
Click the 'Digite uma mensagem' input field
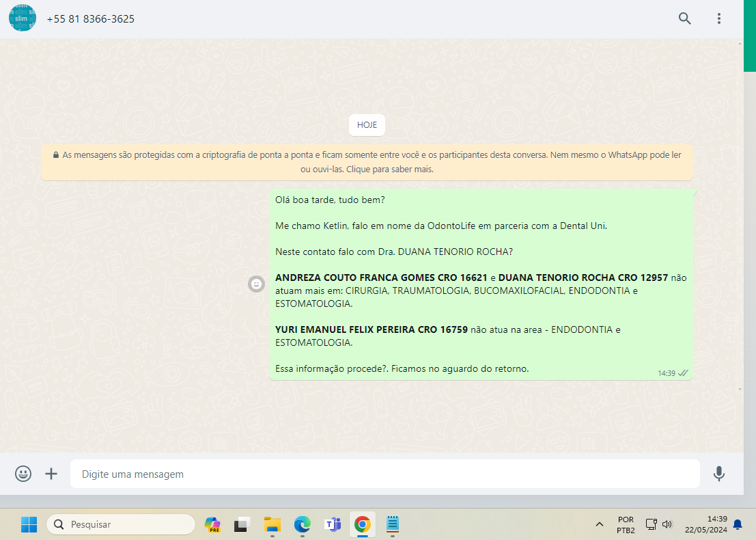click(x=384, y=474)
